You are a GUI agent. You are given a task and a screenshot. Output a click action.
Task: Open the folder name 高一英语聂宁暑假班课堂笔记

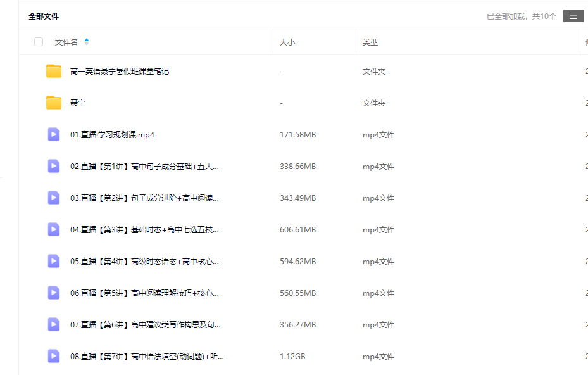(x=120, y=72)
